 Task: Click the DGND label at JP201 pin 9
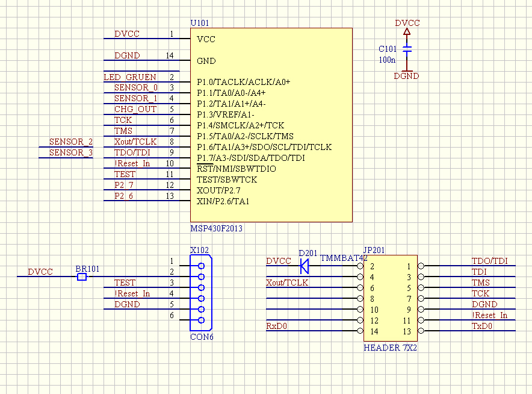coord(484,304)
